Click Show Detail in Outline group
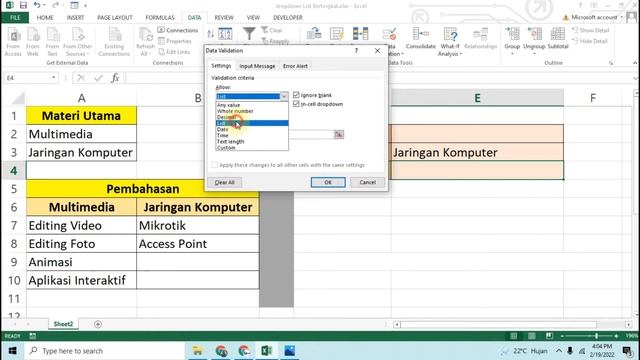 [590, 30]
